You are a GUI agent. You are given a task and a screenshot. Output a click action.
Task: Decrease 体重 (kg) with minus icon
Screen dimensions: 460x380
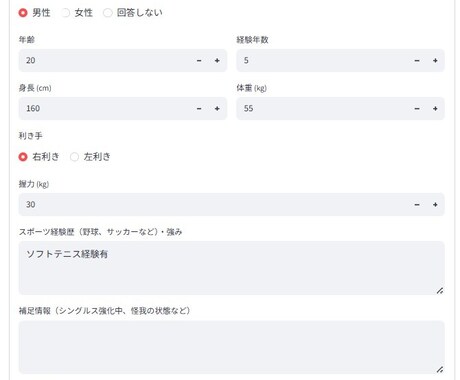click(417, 109)
